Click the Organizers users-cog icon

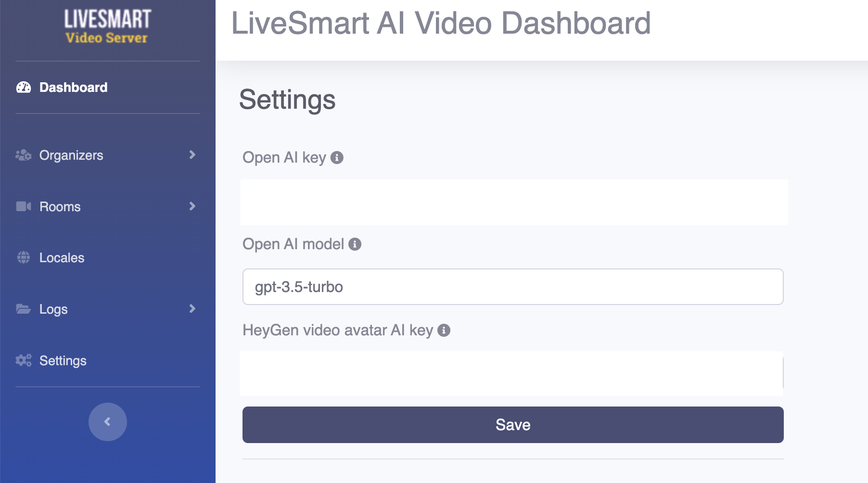click(x=24, y=155)
